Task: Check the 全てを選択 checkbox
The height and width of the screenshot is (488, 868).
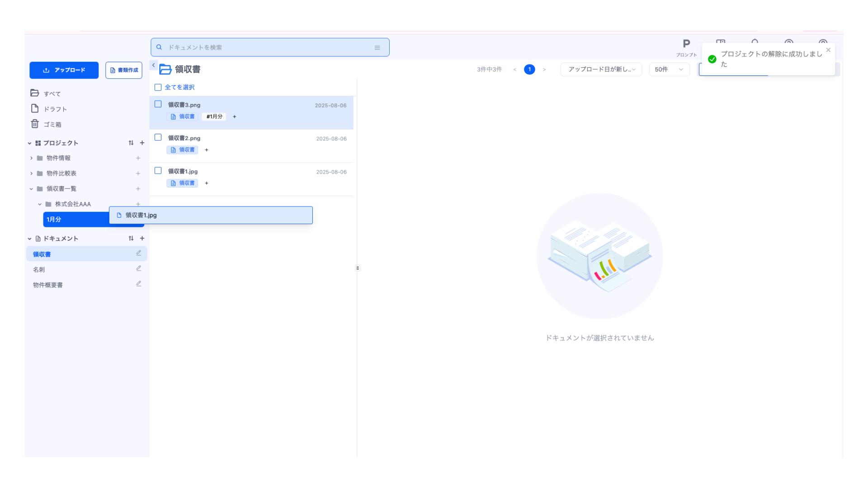Action: (x=158, y=87)
